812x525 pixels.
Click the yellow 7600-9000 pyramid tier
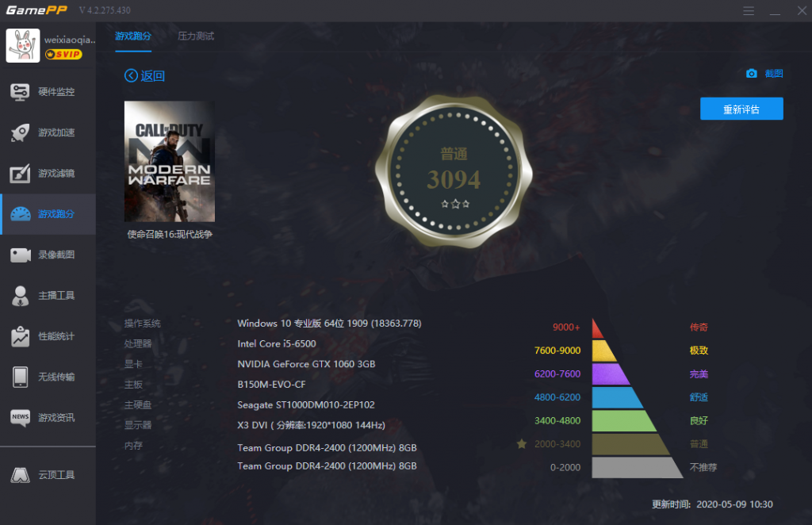pos(603,351)
